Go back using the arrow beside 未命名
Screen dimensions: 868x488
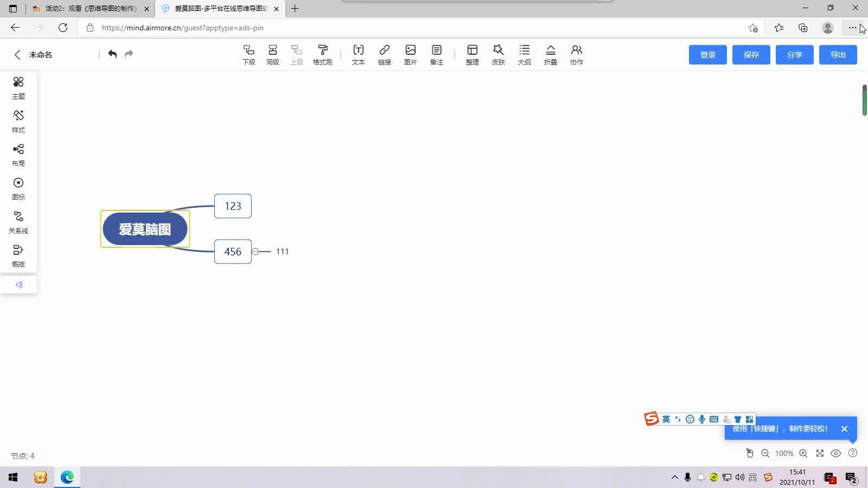17,55
